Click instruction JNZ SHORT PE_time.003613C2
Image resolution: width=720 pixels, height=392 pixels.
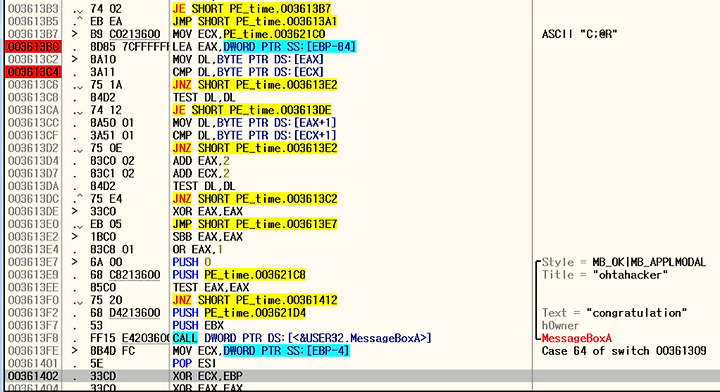255,199
